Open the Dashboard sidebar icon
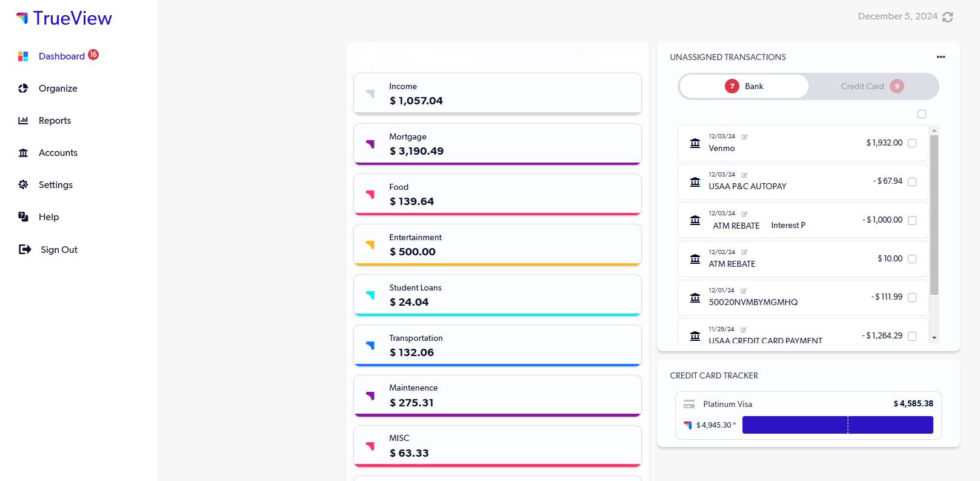The height and width of the screenshot is (481, 980). tap(23, 56)
